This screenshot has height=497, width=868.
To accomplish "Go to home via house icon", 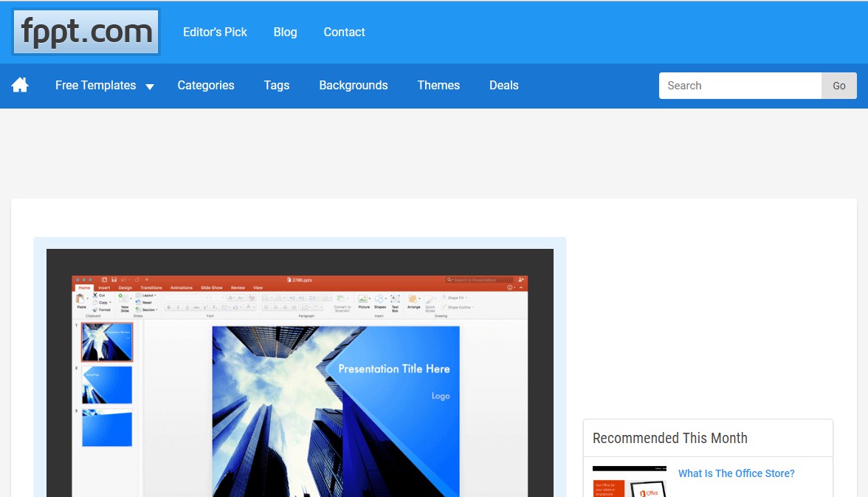I will click(20, 86).
